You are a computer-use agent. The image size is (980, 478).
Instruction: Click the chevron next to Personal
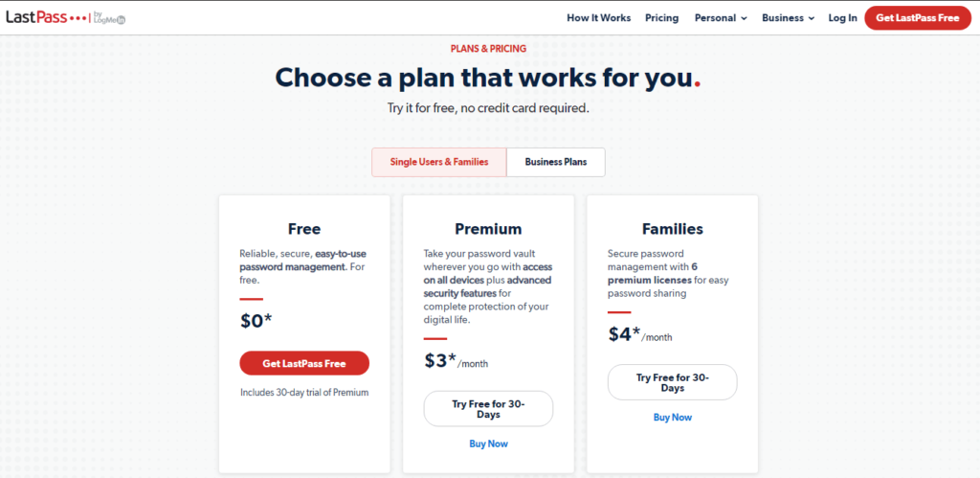click(744, 19)
